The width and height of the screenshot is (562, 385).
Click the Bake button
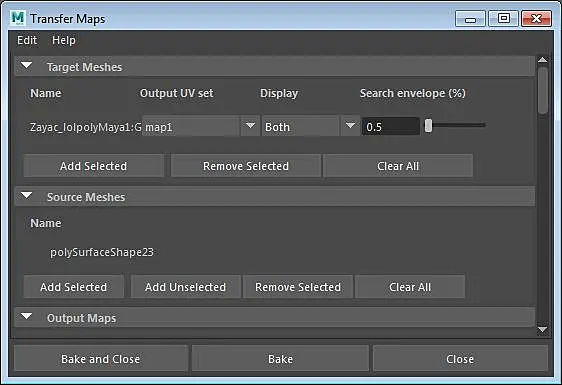[280, 359]
